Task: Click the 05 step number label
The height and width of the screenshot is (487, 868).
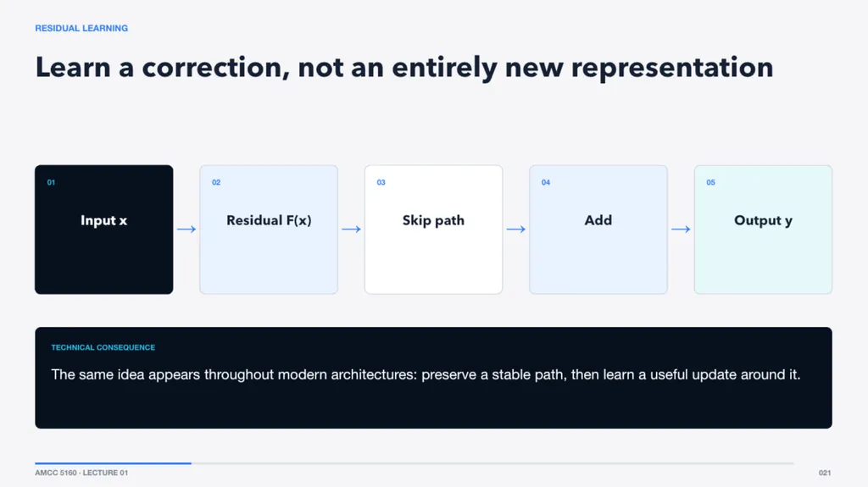Action: pos(711,183)
